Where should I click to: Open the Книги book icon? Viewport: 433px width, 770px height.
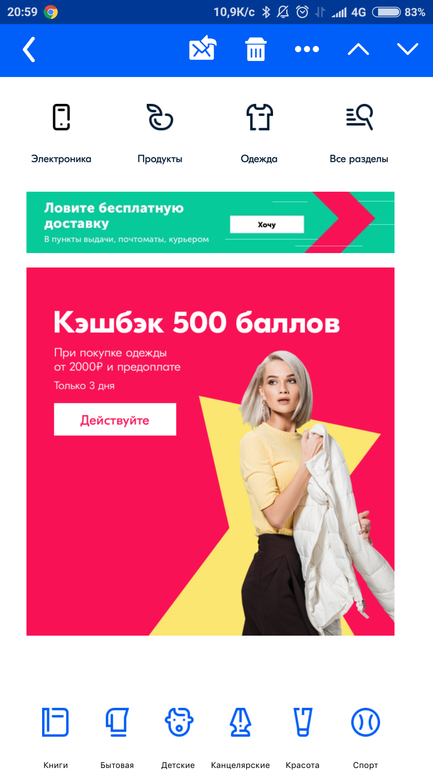point(55,722)
